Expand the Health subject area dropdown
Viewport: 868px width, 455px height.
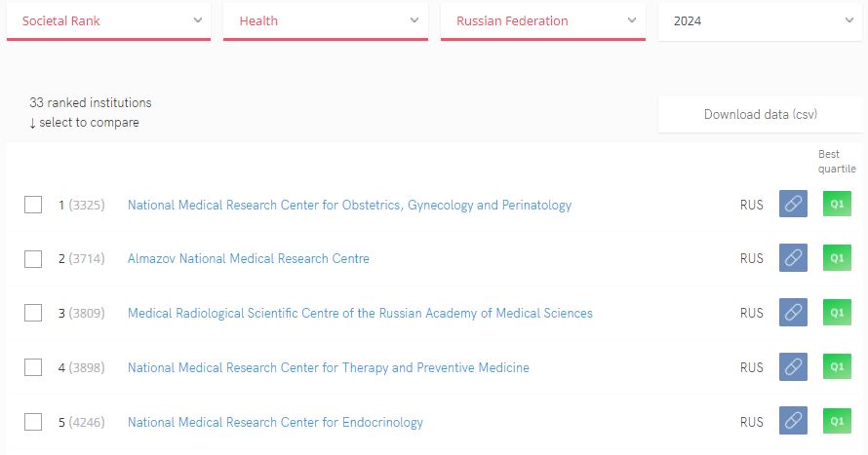coord(325,20)
